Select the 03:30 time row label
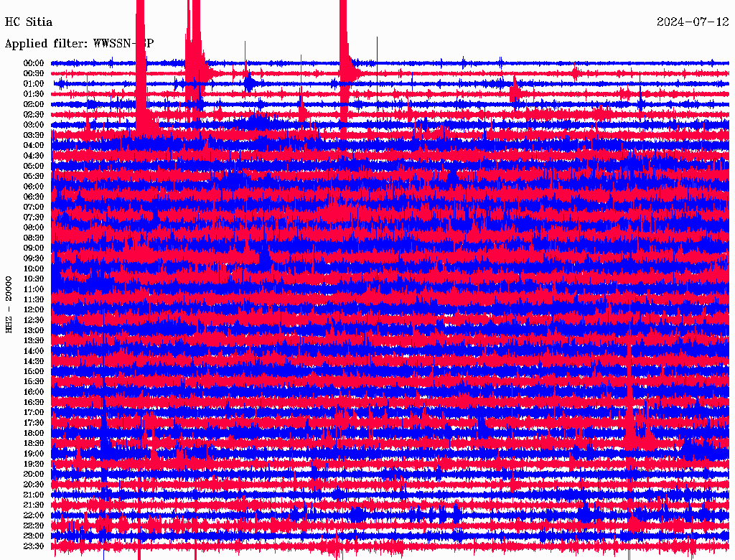Viewport: 735px width, 560px height. pyautogui.click(x=34, y=135)
